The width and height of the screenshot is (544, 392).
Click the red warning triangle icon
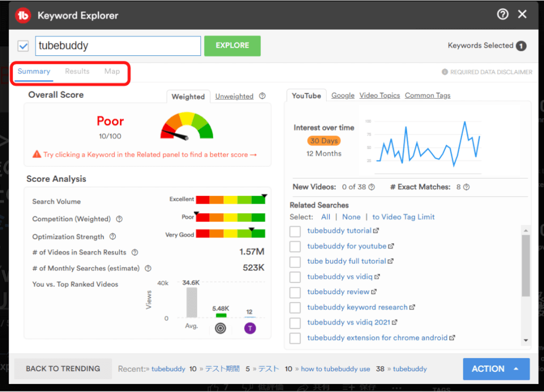tap(37, 154)
